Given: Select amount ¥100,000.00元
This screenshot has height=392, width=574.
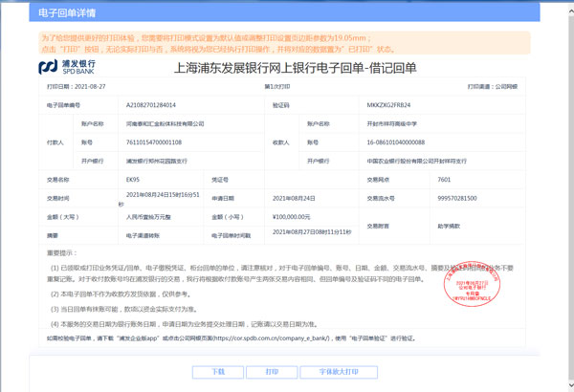Looking at the screenshot, I should point(291,217).
